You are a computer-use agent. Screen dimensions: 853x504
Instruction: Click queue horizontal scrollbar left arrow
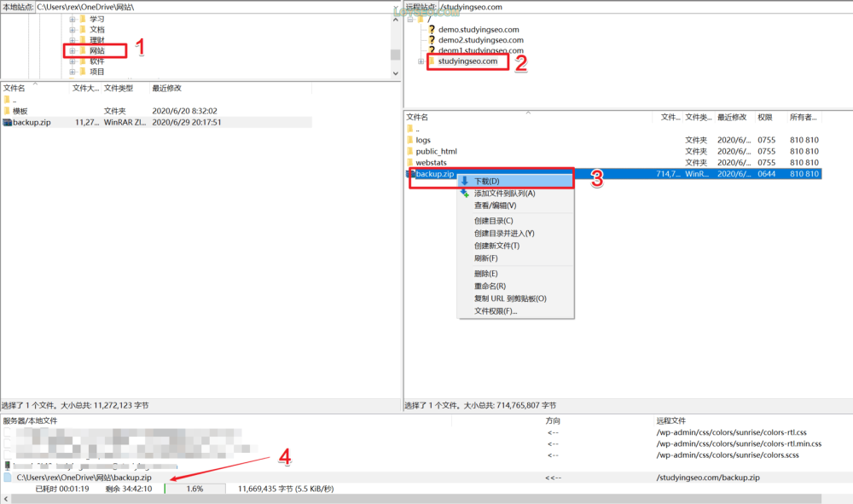pyautogui.click(x=6, y=499)
